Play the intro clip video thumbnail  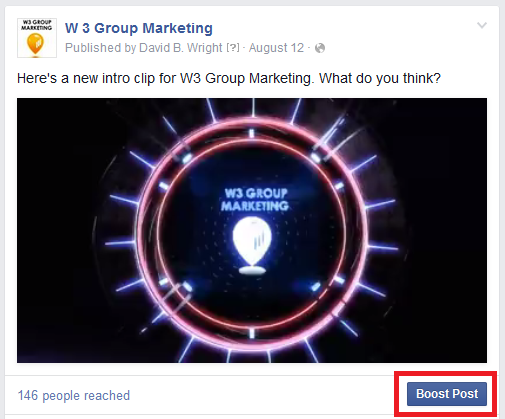pos(252,230)
